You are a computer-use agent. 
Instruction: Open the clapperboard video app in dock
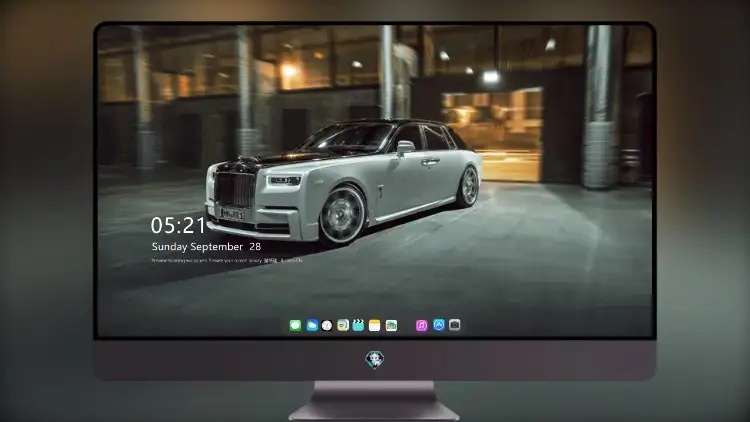[358, 325]
